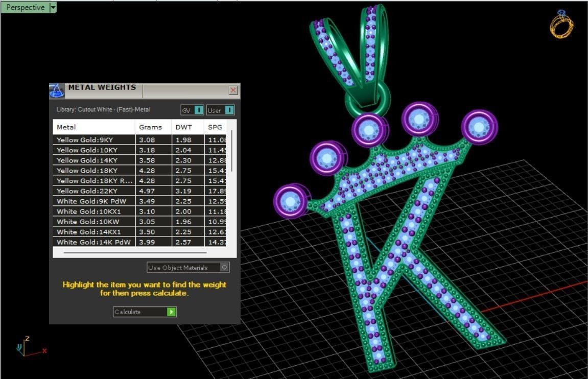Viewport: 588px width, 379px height.
Task: Click the DWT column header
Action: [188, 127]
